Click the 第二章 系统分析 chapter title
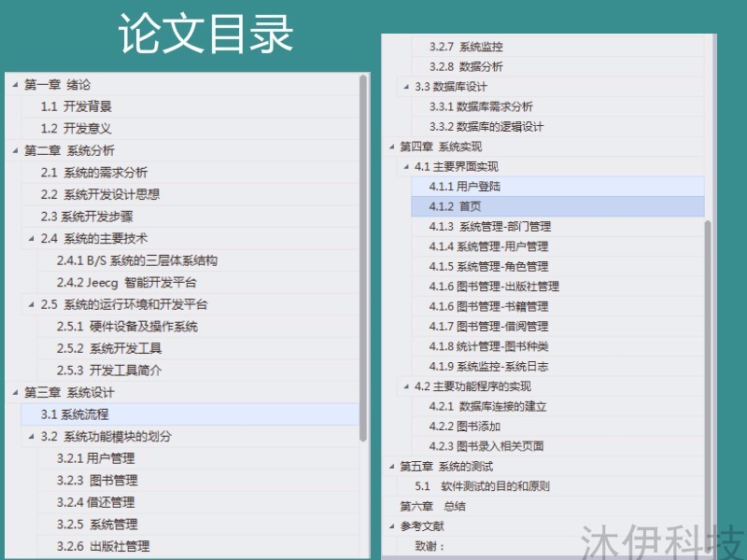Image resolution: width=747 pixels, height=560 pixels. tap(69, 150)
